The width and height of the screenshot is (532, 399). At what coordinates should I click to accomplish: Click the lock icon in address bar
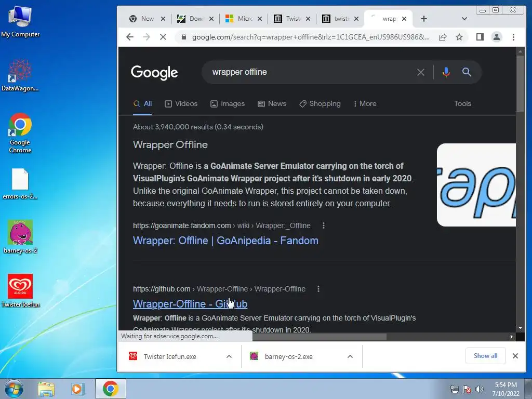(x=183, y=37)
